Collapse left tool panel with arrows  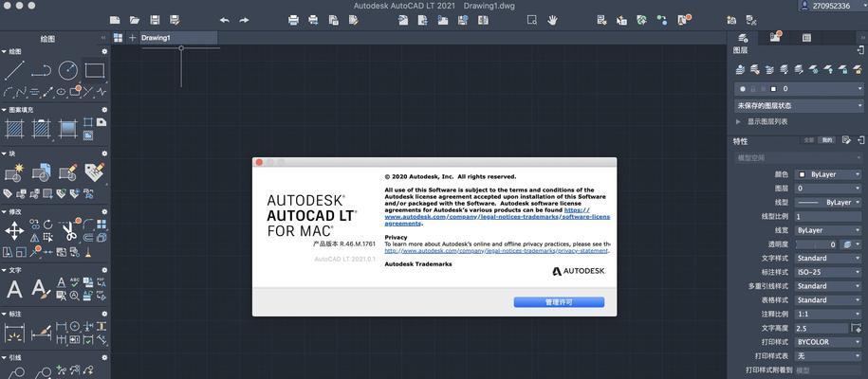tap(103, 38)
